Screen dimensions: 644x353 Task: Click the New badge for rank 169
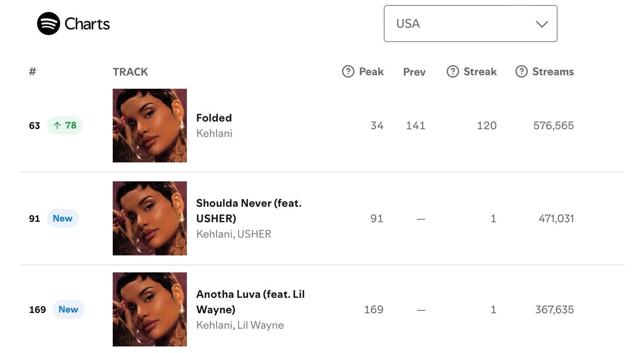(68, 309)
